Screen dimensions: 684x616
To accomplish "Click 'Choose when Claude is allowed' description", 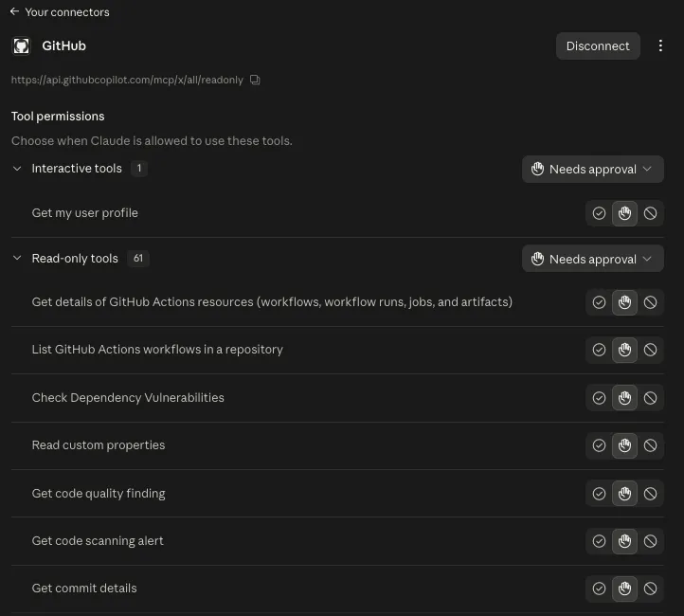I will (152, 141).
